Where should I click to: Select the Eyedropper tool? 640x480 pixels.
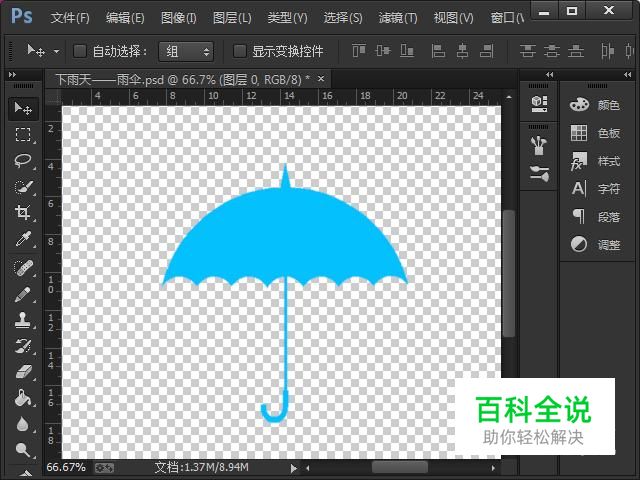(23, 239)
